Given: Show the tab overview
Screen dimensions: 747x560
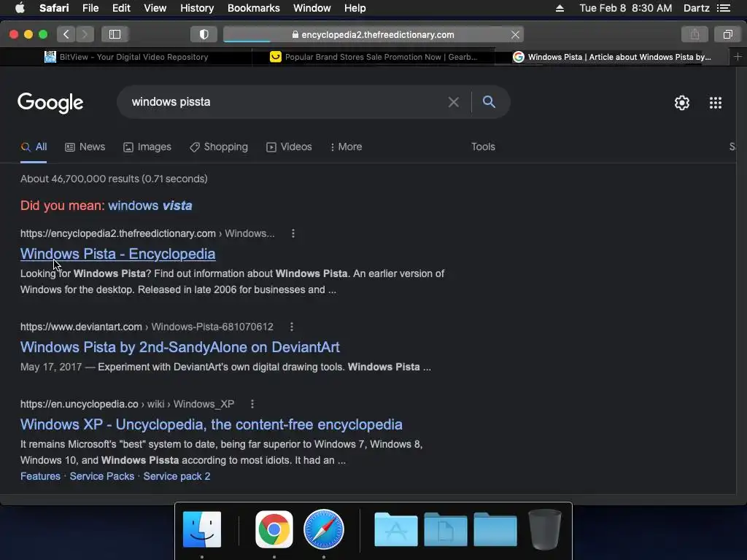Looking at the screenshot, I should 727,34.
